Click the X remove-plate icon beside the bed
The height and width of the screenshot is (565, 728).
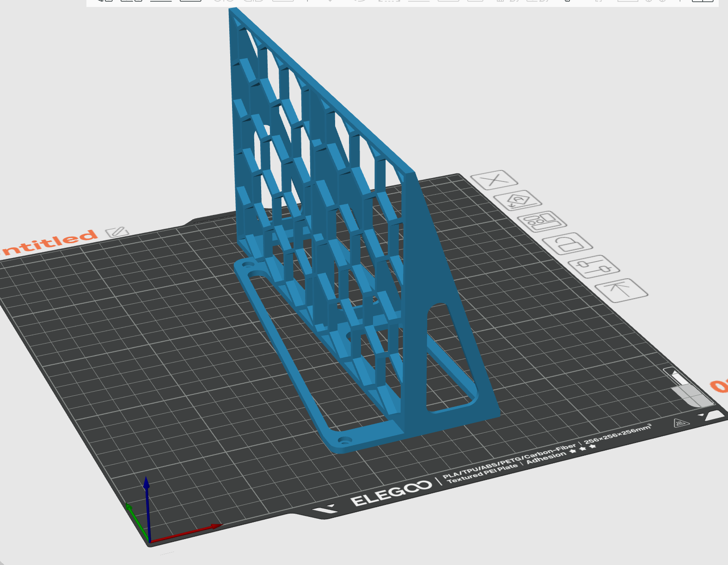coord(494,180)
